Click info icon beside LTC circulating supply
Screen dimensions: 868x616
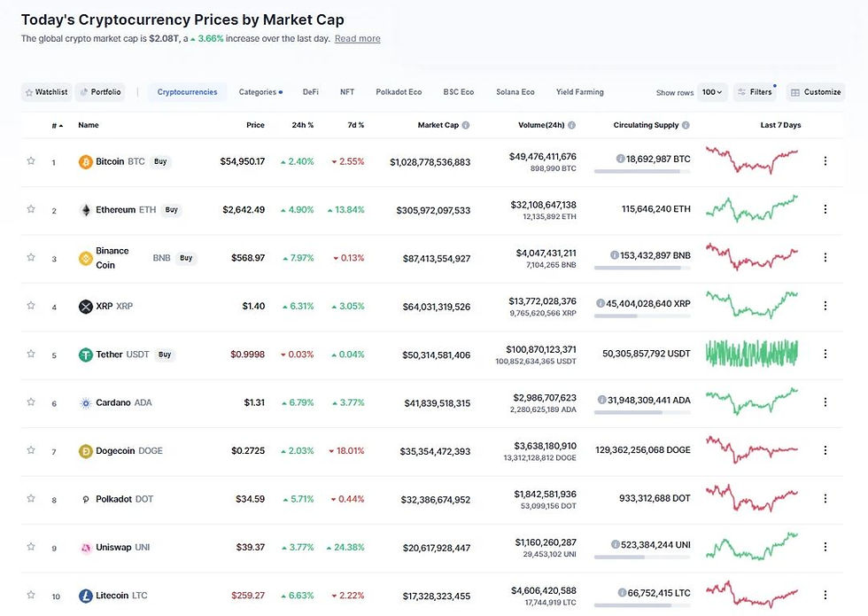(622, 592)
